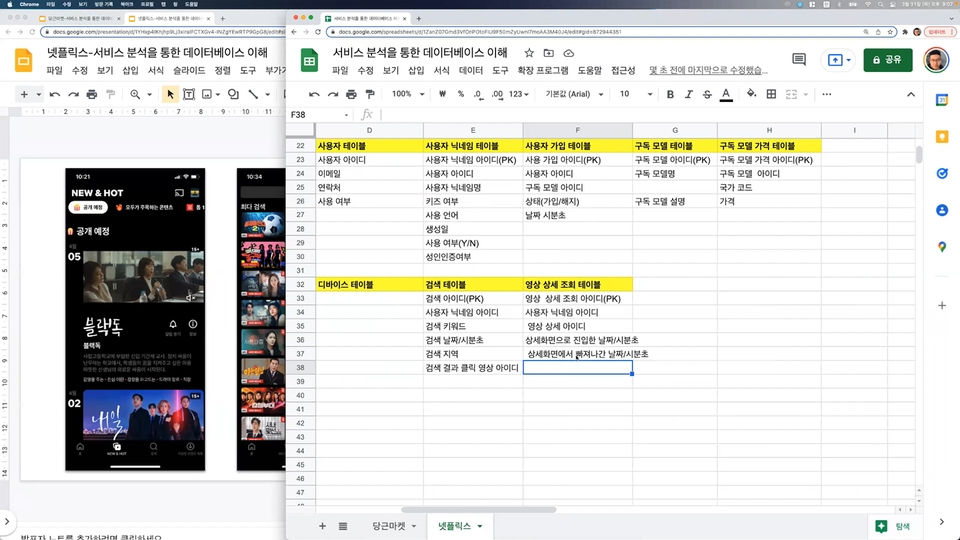Image resolution: width=960 pixels, height=540 pixels.
Task: Collapse the Sheets menu header with caret
Action: click(x=911, y=94)
